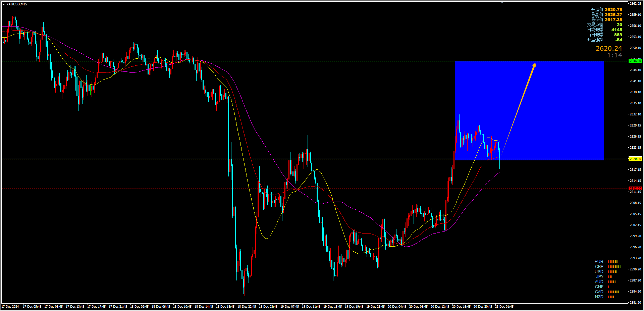Click the 最高价 label
Image resolution: width=644 pixels, height=311 pixels.
(597, 15)
